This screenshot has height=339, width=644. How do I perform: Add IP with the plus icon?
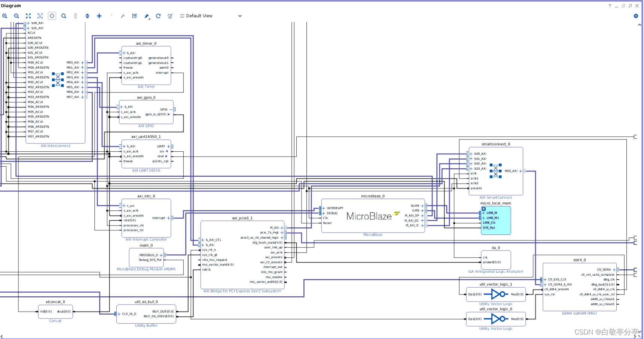pyautogui.click(x=99, y=16)
